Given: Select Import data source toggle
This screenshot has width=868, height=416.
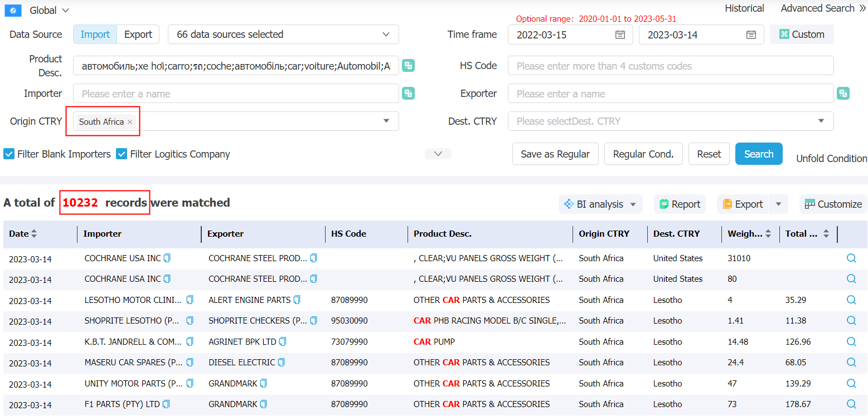Looking at the screenshot, I should (x=95, y=35).
